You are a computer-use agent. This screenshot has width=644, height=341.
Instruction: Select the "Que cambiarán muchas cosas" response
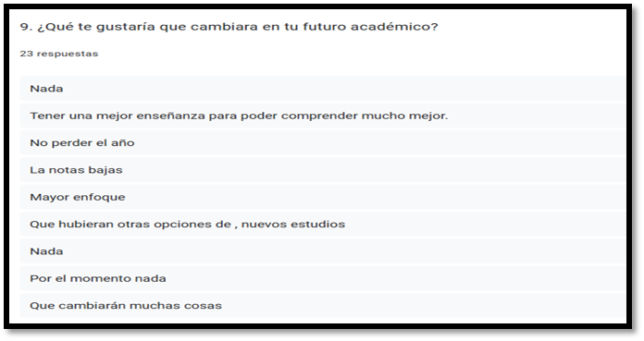coord(323,305)
